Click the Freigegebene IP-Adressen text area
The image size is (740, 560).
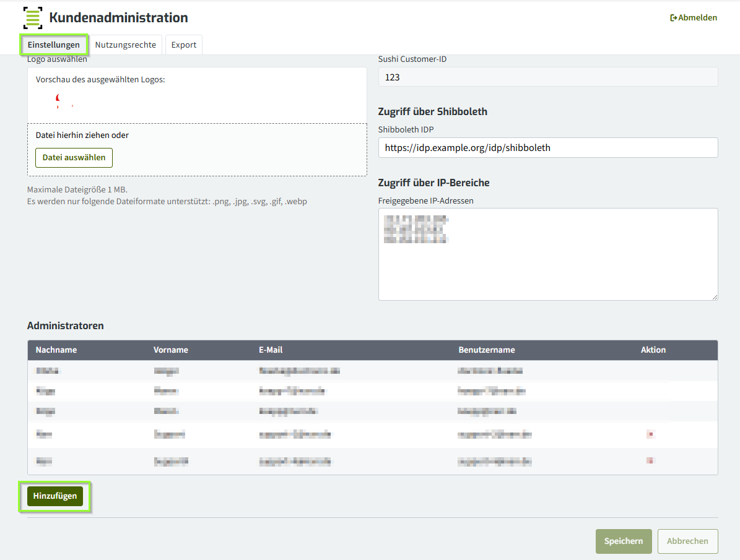pyautogui.click(x=548, y=254)
